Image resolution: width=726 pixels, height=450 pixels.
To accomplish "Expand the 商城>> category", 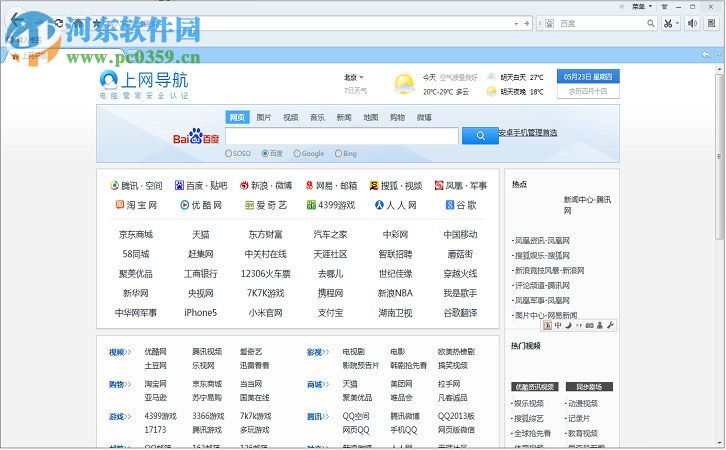I will (x=318, y=384).
